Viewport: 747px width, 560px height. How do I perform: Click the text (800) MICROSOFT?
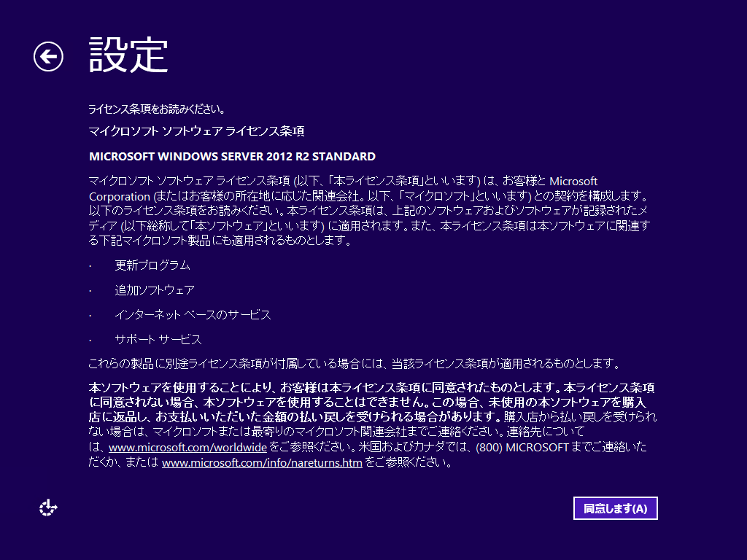522,447
